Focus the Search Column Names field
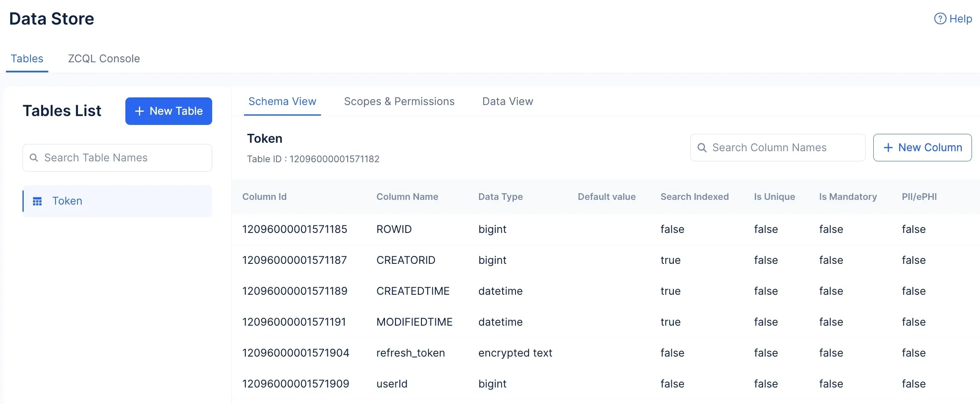This screenshot has height=404, width=980. 783,147
